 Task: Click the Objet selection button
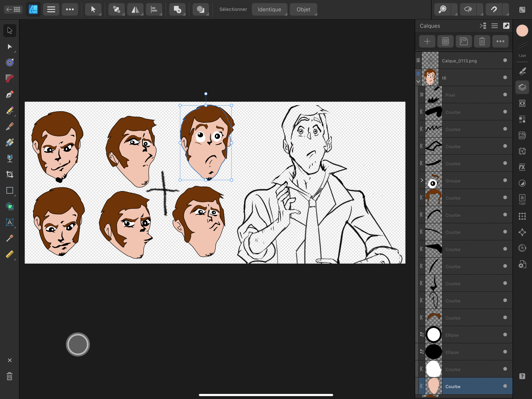[303, 9]
